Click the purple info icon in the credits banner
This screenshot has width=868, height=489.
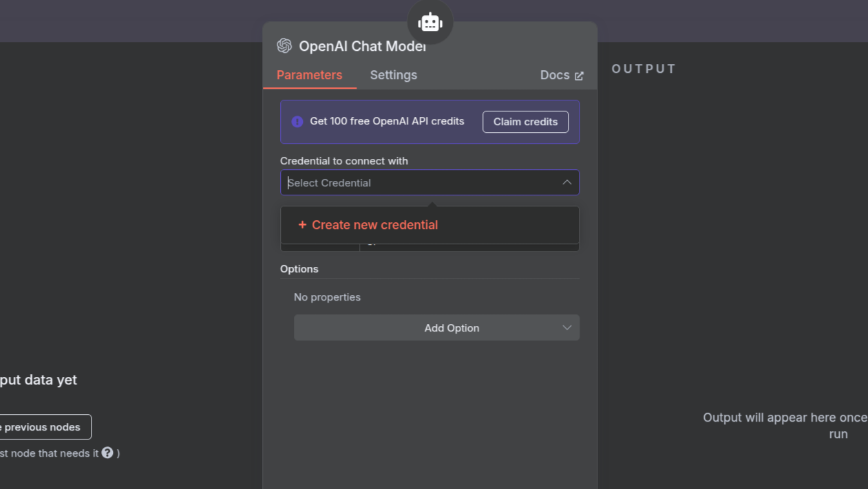point(297,122)
